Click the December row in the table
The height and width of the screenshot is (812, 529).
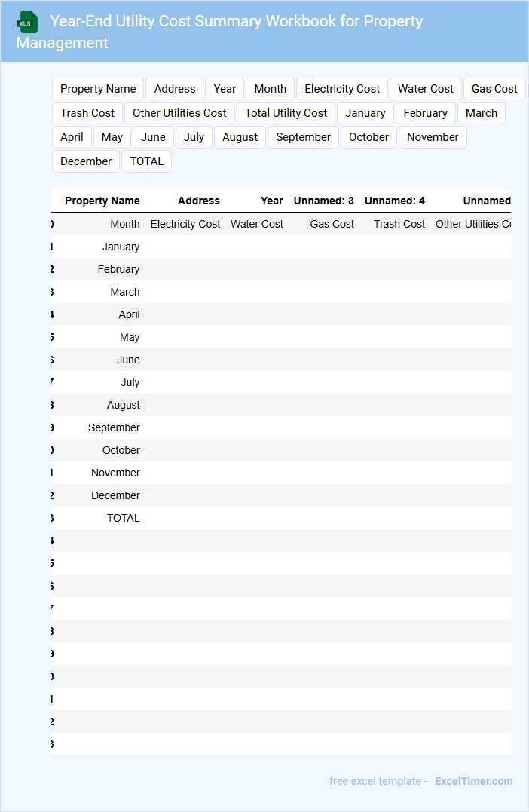(281, 495)
